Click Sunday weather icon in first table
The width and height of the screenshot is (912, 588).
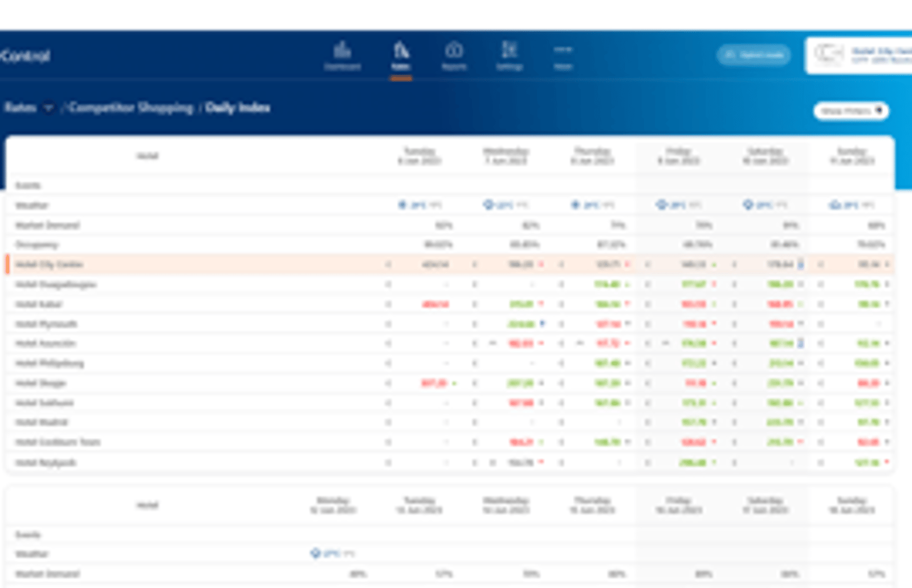(835, 205)
